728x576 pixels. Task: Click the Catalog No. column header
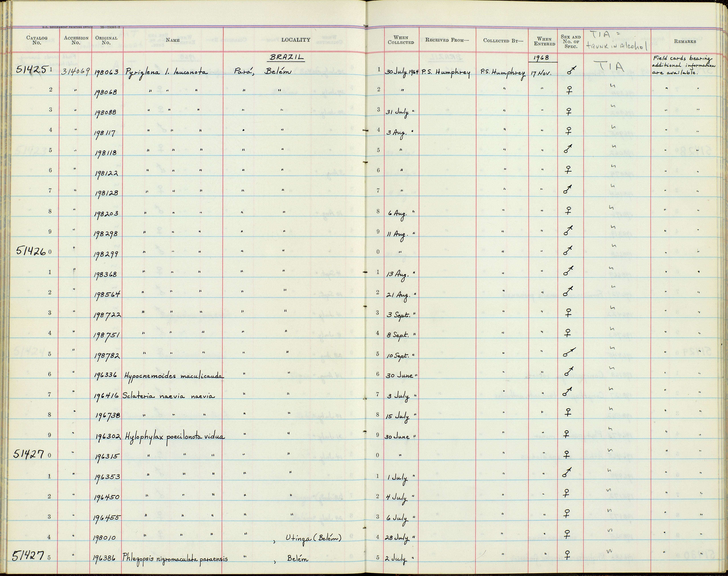(37, 40)
